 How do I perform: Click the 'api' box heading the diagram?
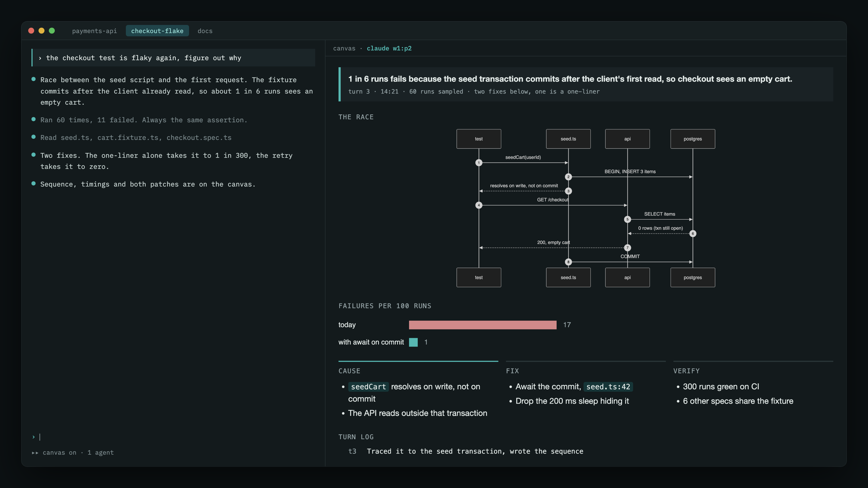pos(627,139)
